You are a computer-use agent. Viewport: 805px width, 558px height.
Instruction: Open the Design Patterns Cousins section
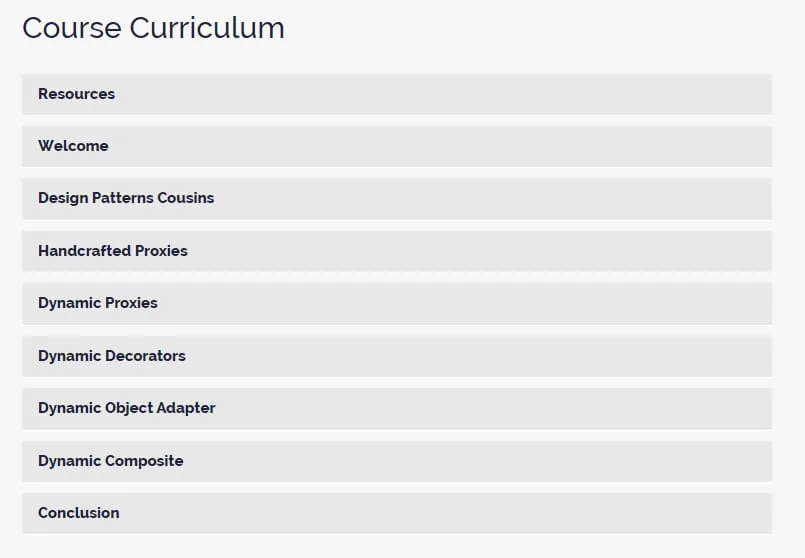click(397, 199)
